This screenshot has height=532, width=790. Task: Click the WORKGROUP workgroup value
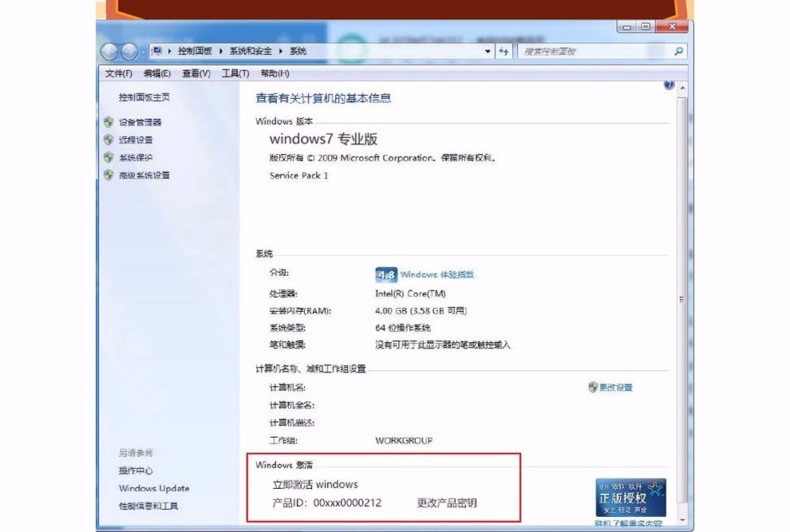pyautogui.click(x=404, y=440)
